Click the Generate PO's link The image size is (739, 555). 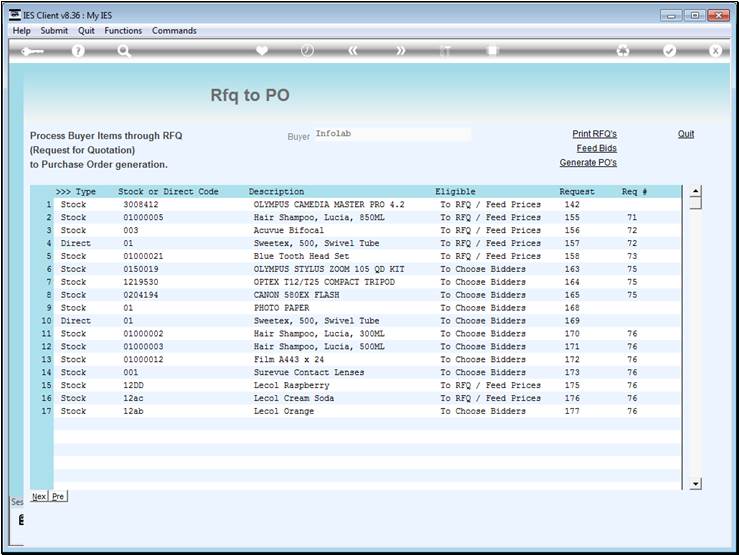click(588, 163)
